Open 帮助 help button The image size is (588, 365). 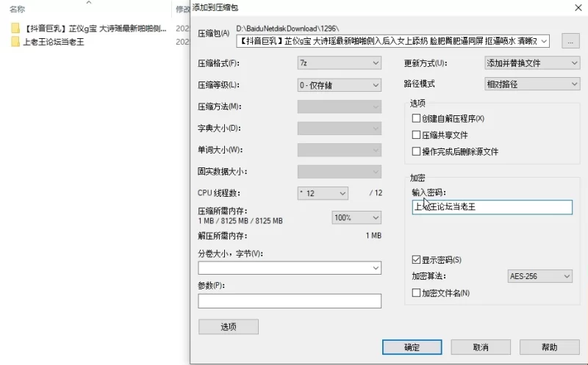549,347
